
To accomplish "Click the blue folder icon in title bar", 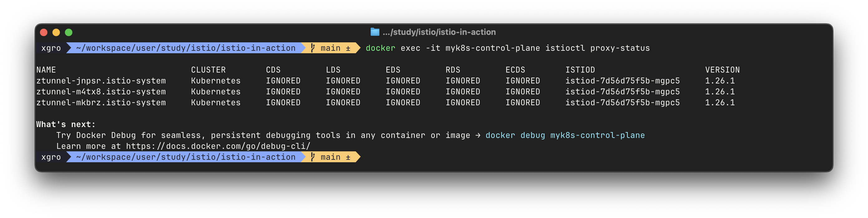I will point(375,32).
